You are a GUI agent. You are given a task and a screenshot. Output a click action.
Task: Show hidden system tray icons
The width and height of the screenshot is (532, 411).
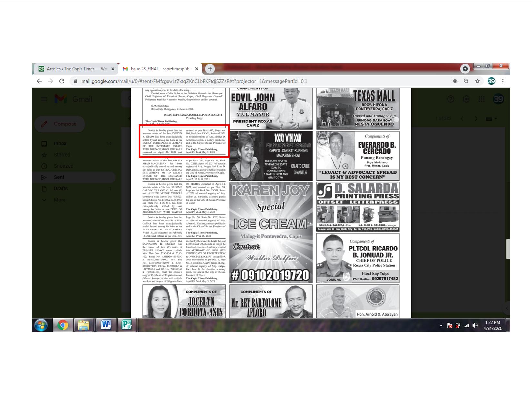click(x=441, y=326)
